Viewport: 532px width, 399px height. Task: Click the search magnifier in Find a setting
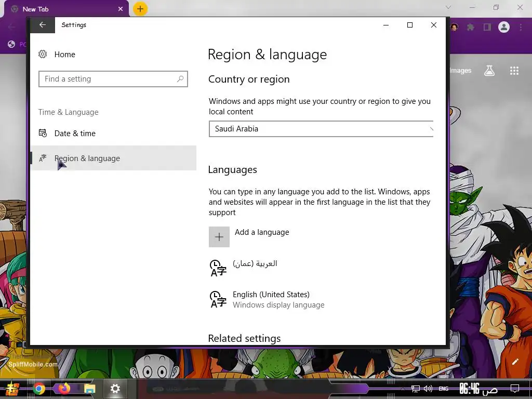tap(180, 79)
